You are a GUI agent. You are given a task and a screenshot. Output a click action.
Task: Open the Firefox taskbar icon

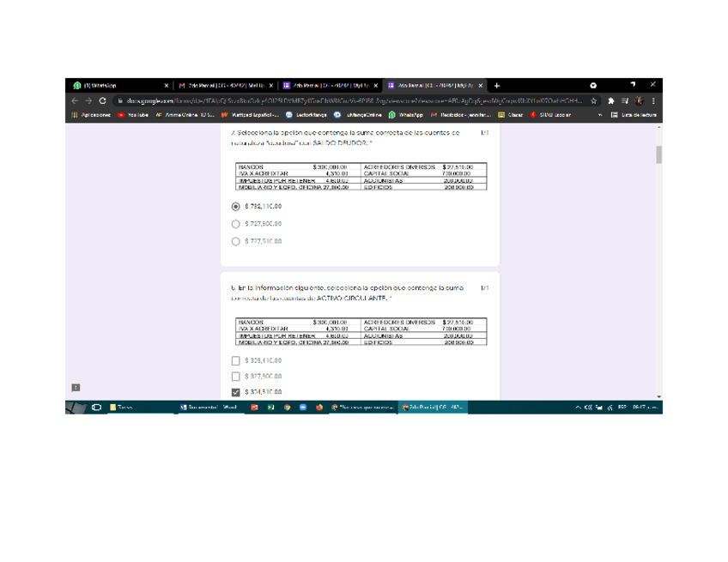tap(319, 408)
